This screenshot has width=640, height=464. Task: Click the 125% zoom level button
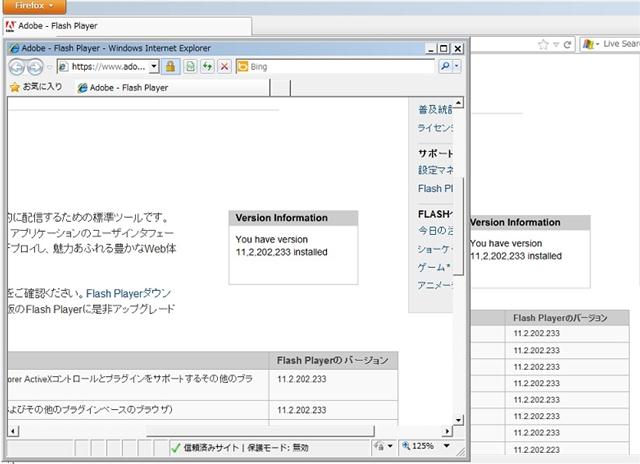point(418,446)
